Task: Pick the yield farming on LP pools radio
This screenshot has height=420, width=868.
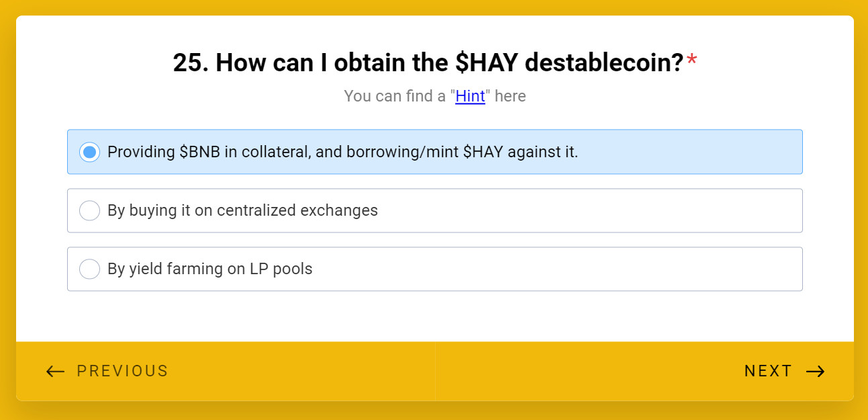Action: [x=90, y=269]
